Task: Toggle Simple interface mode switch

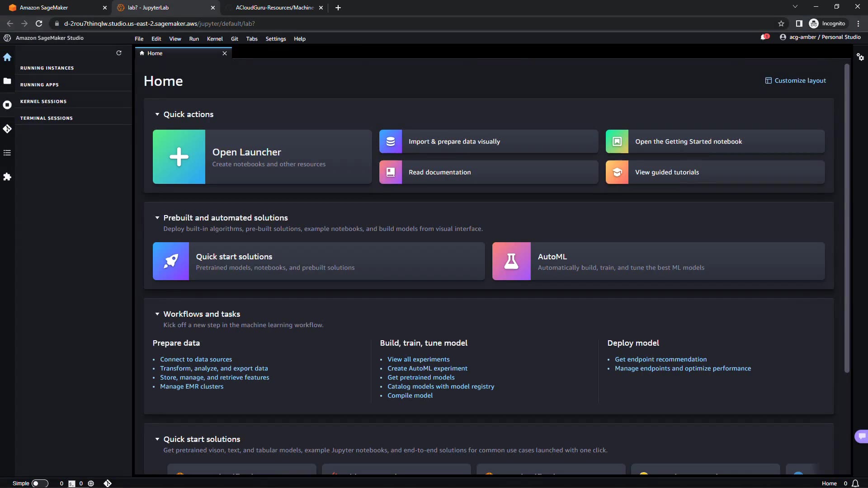Action: coord(39,483)
